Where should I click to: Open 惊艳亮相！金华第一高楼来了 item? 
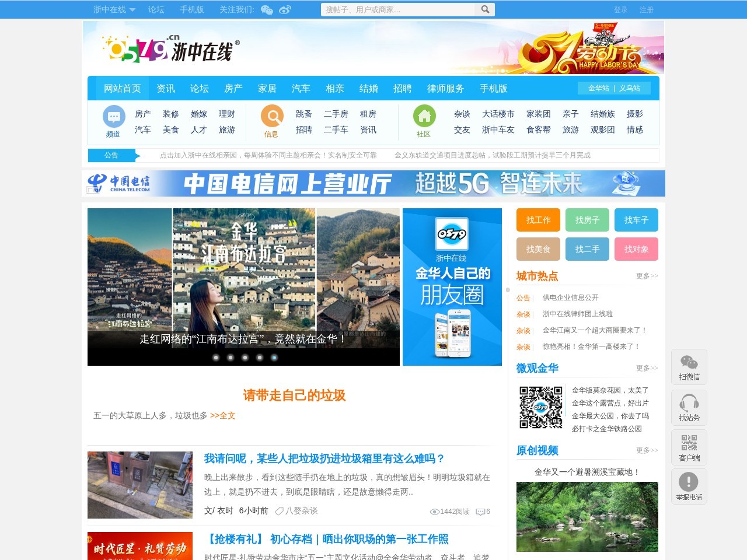(591, 346)
